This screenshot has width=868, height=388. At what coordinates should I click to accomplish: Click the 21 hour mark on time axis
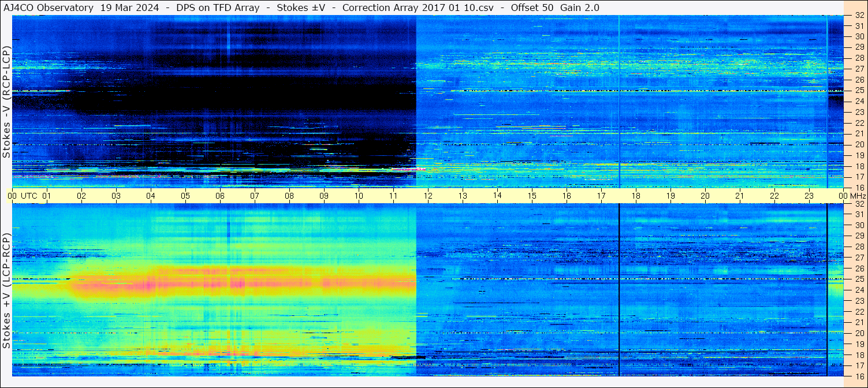pyautogui.click(x=740, y=196)
